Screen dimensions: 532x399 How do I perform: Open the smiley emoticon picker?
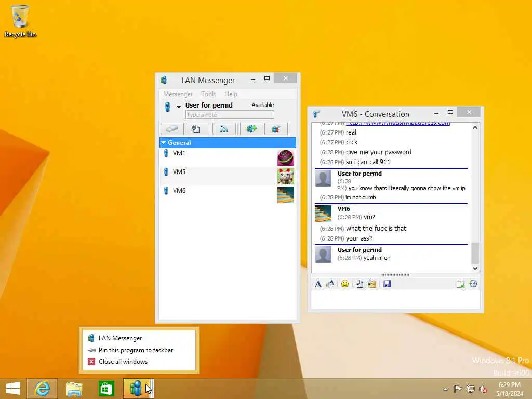tap(345, 284)
